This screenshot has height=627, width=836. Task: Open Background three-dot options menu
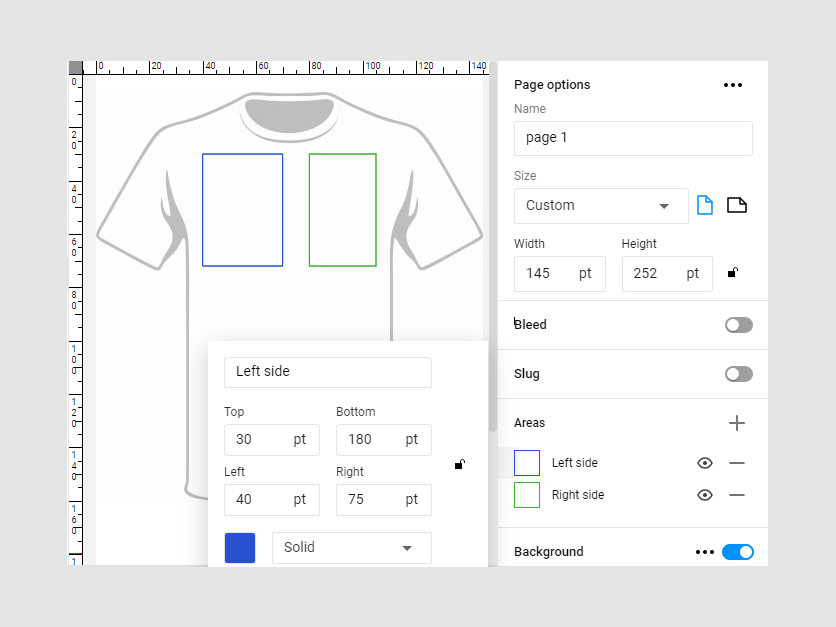pyautogui.click(x=705, y=552)
